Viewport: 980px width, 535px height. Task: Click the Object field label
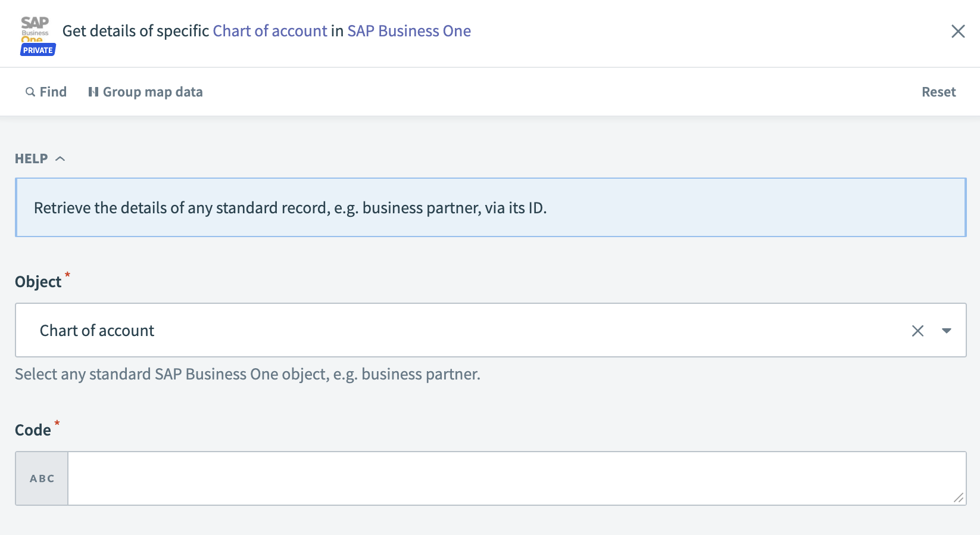pos(38,281)
